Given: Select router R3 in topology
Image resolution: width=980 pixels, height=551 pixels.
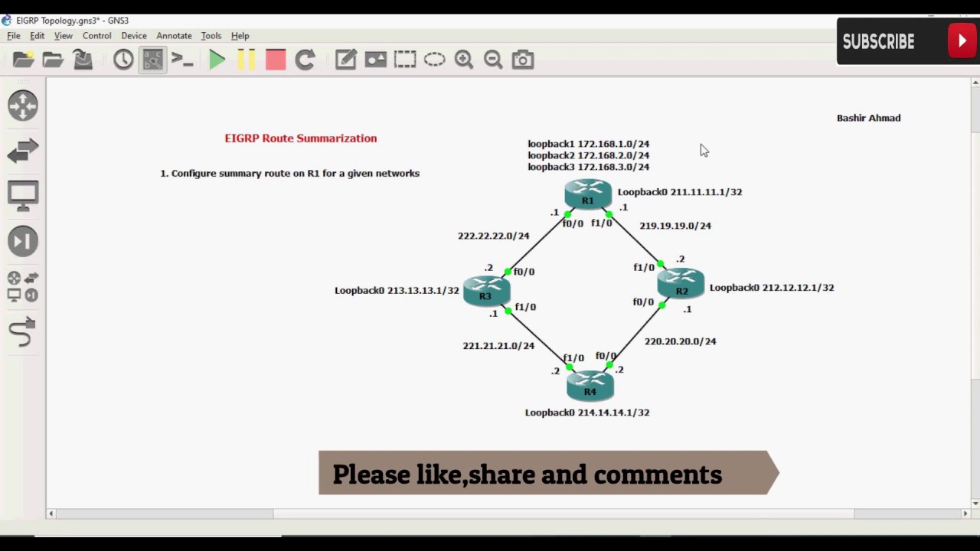Looking at the screenshot, I should [x=487, y=292].
